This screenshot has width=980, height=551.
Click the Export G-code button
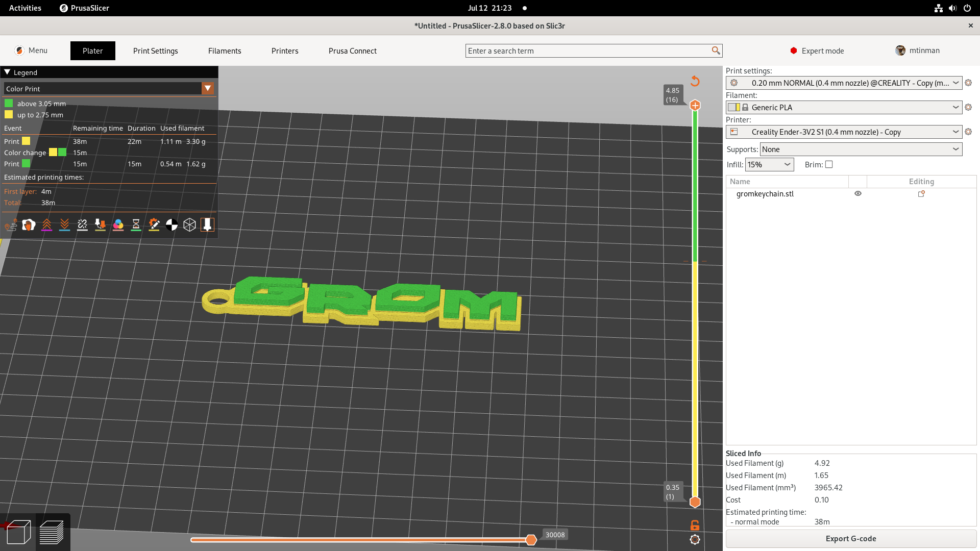click(851, 539)
